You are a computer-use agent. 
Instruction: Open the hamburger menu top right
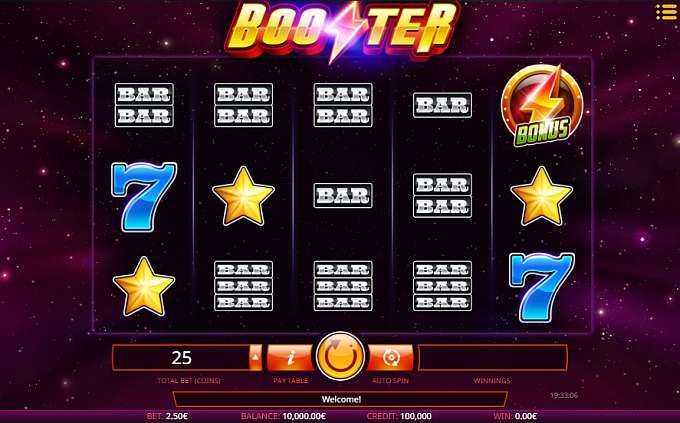(x=665, y=12)
